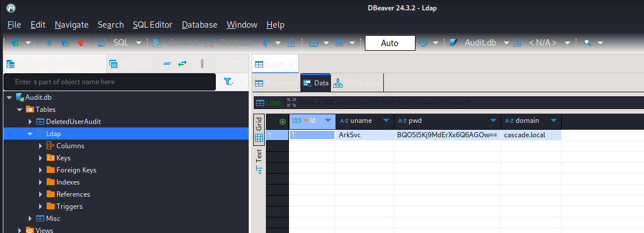644x233 pixels.
Task: Click the Link with Editor arrows icon
Action: pos(182,63)
